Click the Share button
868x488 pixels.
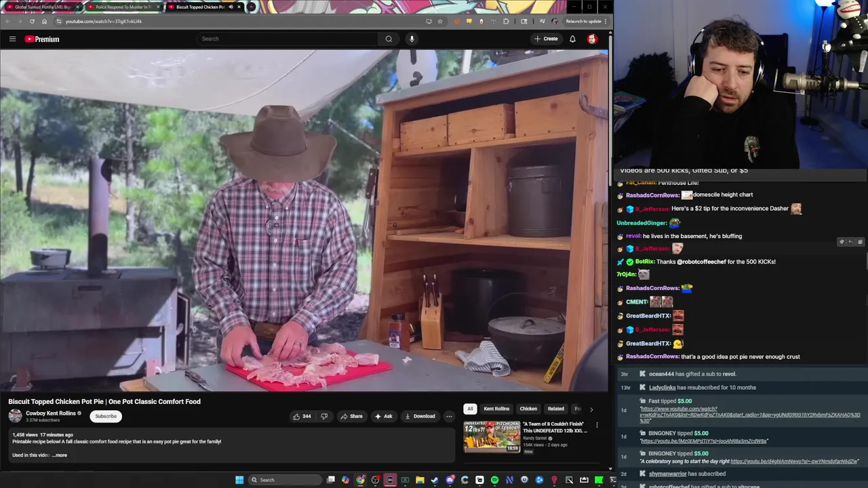(351, 416)
